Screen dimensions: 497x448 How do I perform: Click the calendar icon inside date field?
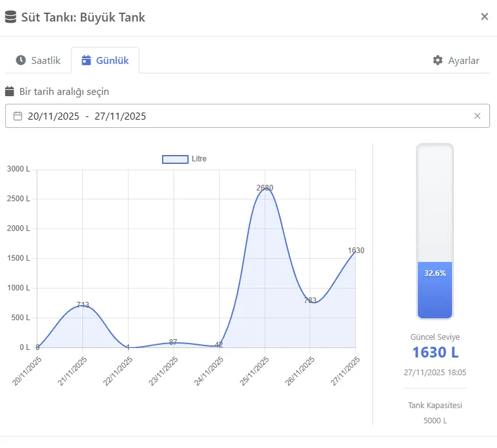18,116
